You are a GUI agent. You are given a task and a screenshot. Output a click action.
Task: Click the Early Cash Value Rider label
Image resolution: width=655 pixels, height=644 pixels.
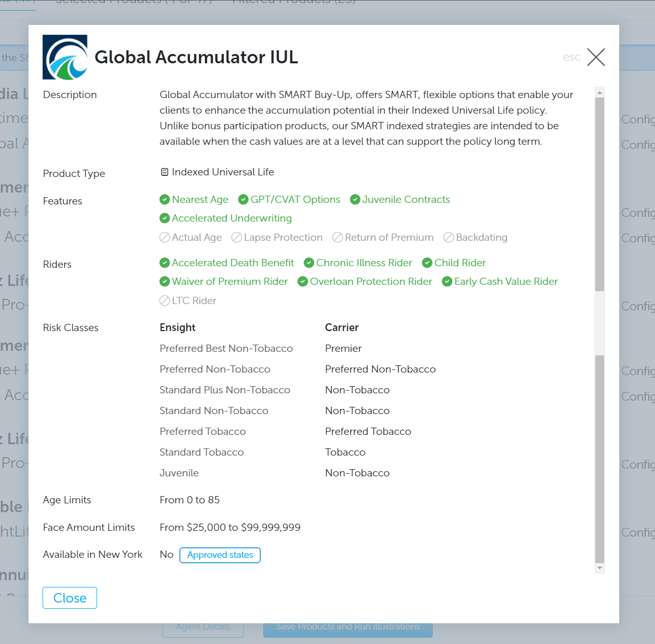506,281
